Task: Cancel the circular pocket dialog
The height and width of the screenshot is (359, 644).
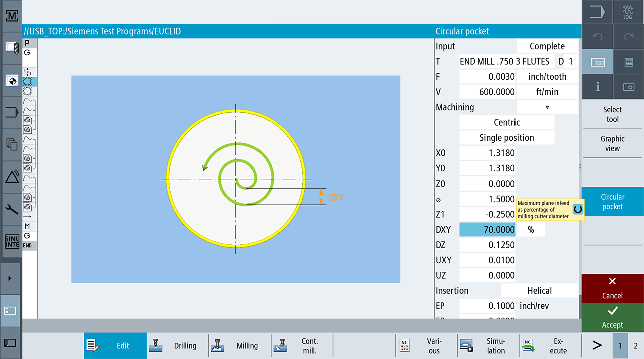Action: pos(612,288)
